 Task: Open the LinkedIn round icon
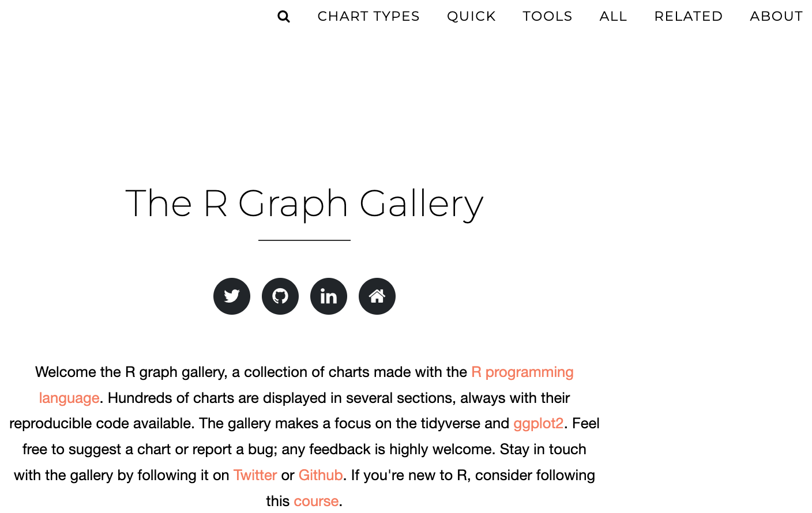click(329, 296)
